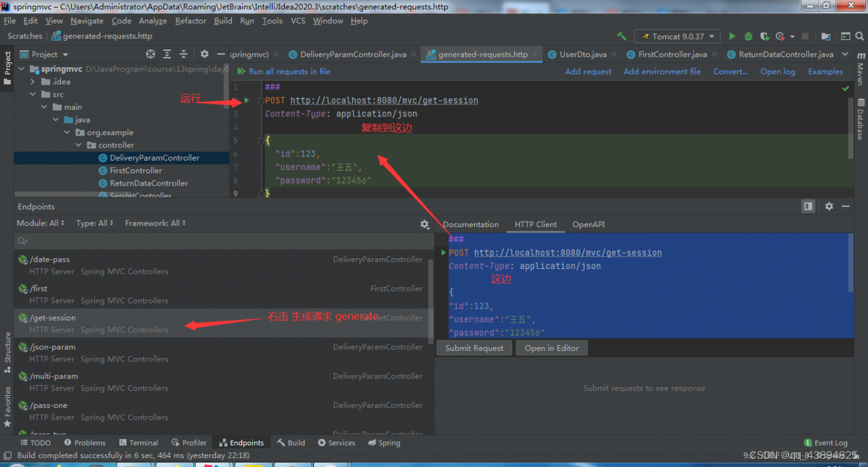Click the Convert... link
This screenshot has height=467, width=868.
(730, 71)
